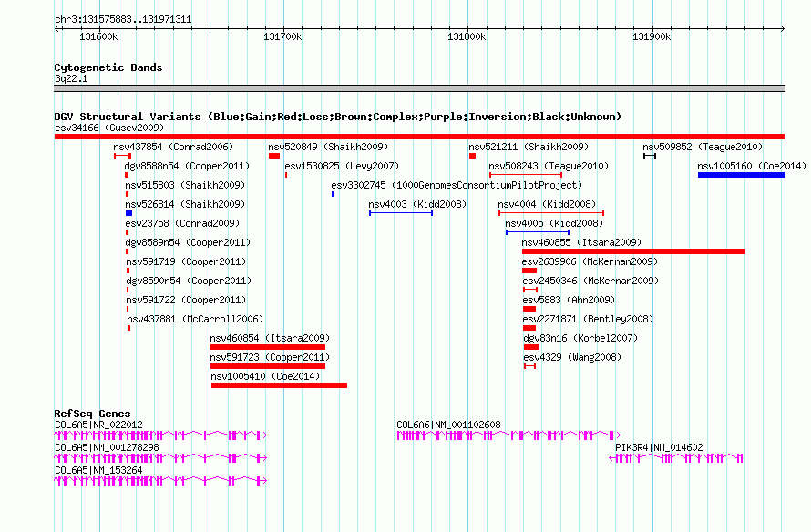Click the red nsv1005410 (Coe2014) loss bar
The height and width of the screenshot is (532, 811).
pos(280,385)
